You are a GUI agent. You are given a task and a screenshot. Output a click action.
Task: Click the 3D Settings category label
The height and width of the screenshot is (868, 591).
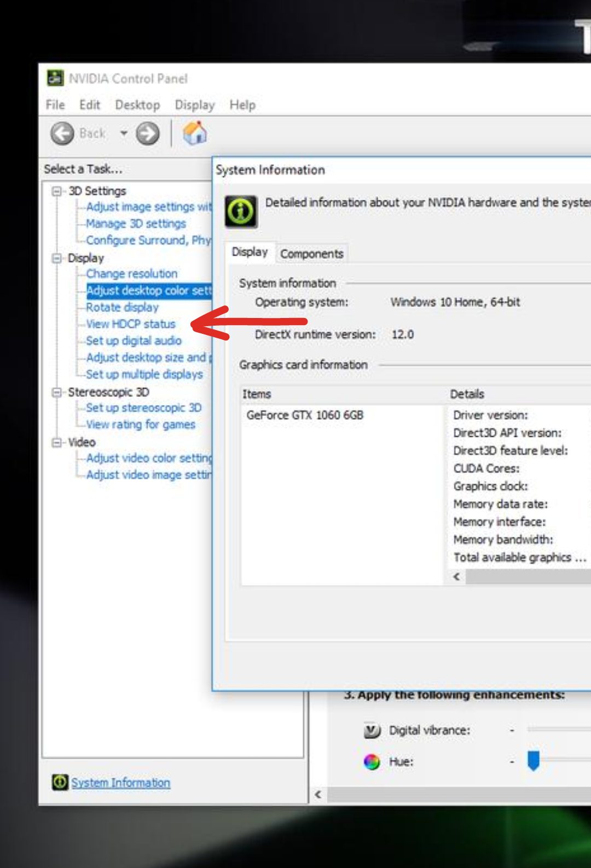click(97, 191)
